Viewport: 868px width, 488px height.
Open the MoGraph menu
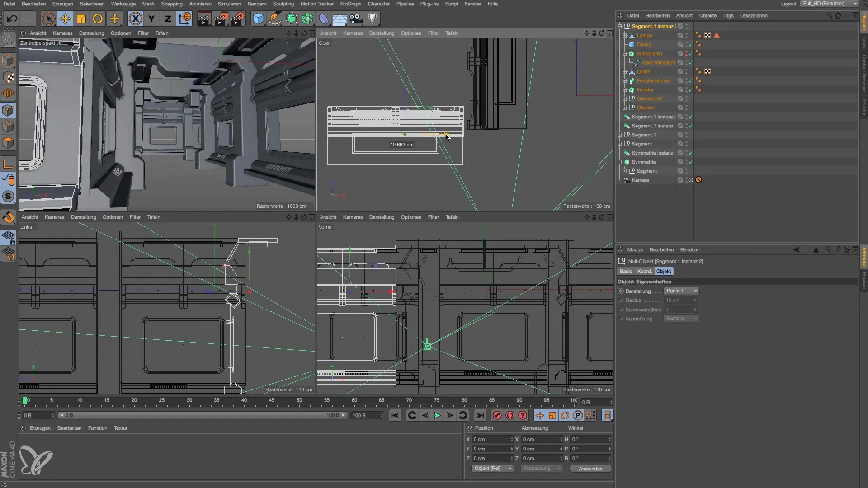tap(351, 4)
